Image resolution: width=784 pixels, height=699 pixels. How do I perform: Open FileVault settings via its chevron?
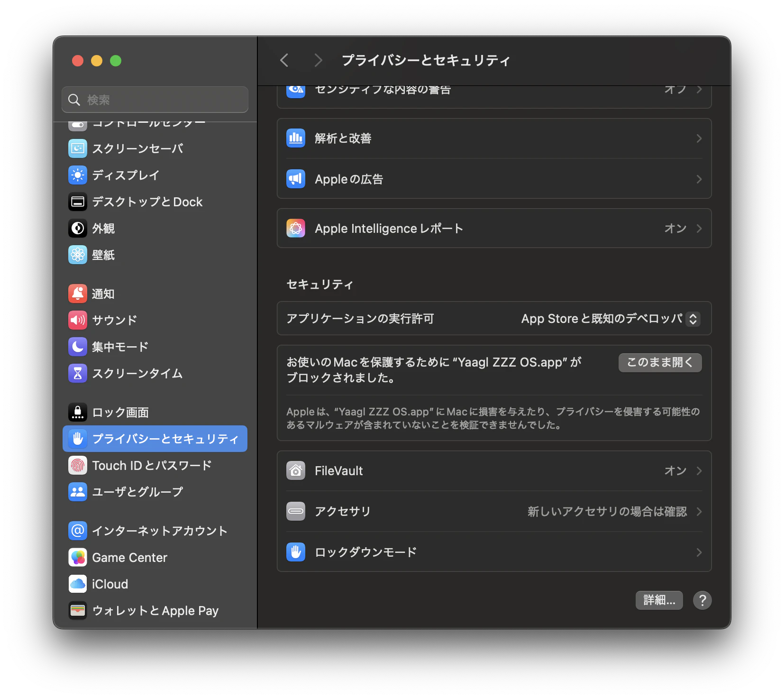699,471
